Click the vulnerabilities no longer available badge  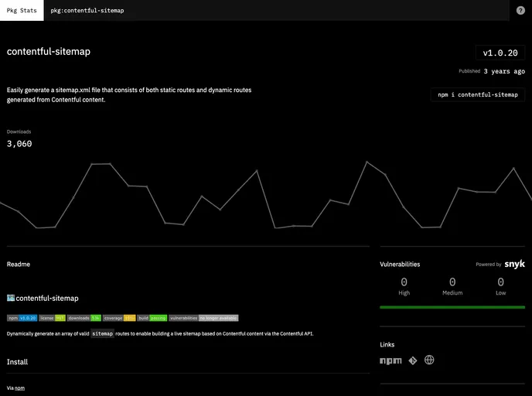[203, 318]
